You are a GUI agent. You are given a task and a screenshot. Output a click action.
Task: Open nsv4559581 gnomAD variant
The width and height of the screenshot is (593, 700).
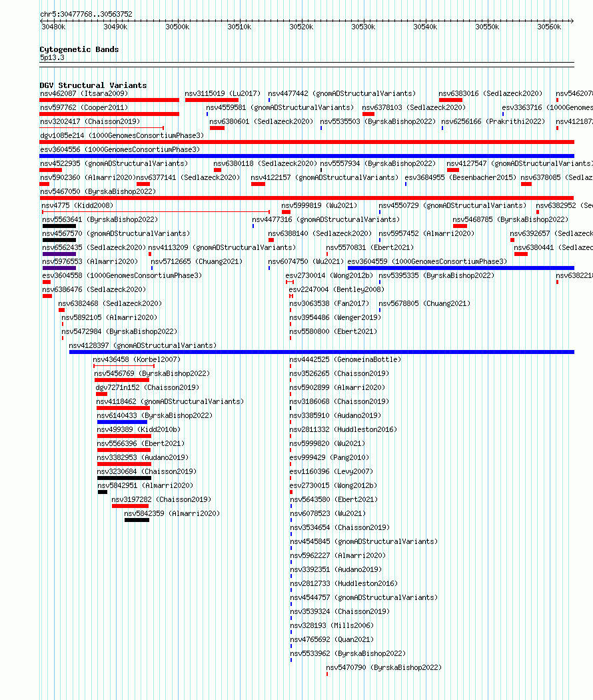[280, 107]
